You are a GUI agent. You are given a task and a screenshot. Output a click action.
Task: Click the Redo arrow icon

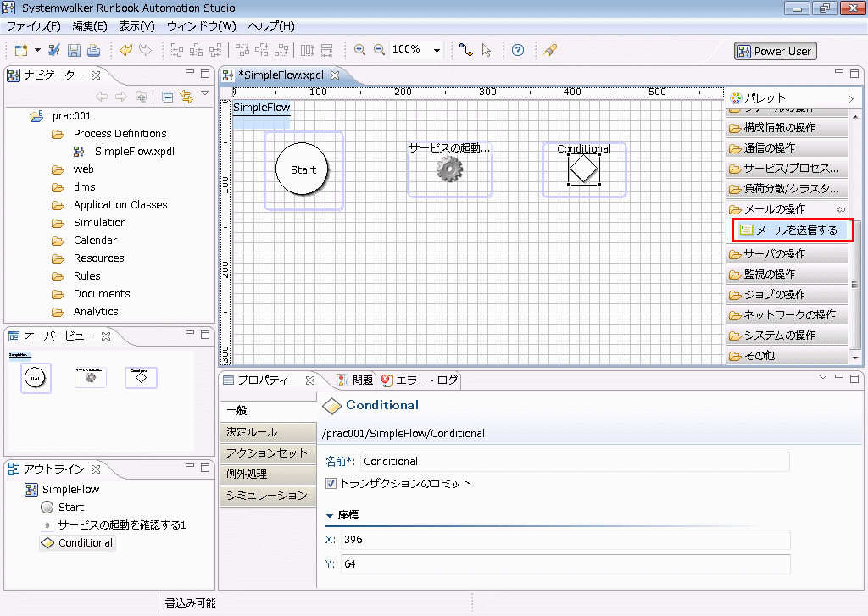coord(145,50)
